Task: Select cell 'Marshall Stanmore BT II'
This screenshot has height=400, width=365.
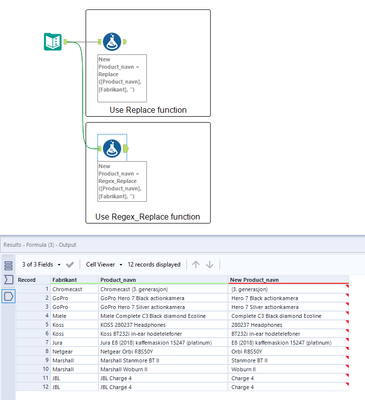Action: tap(163, 360)
